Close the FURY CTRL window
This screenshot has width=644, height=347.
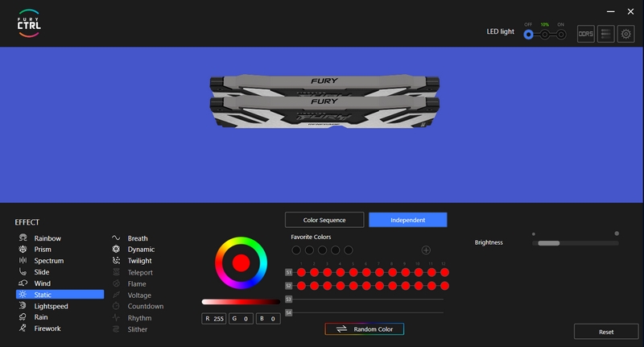[x=630, y=11]
